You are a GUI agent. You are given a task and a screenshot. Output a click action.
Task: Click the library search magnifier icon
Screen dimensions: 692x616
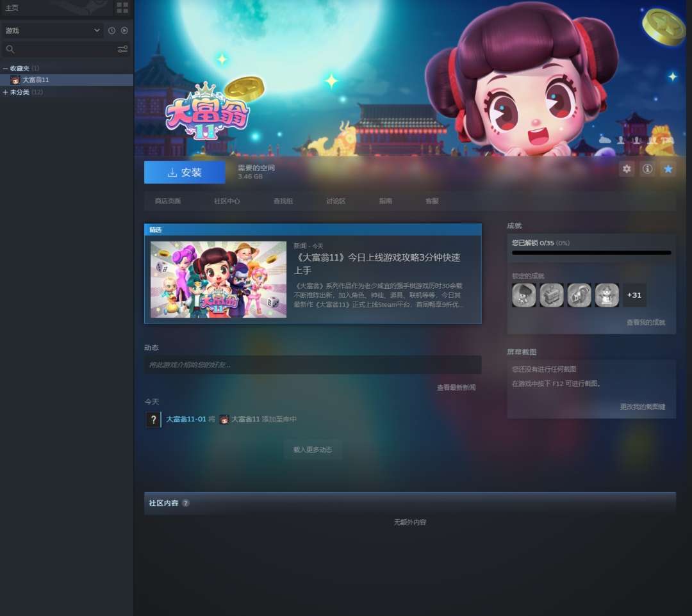10,49
